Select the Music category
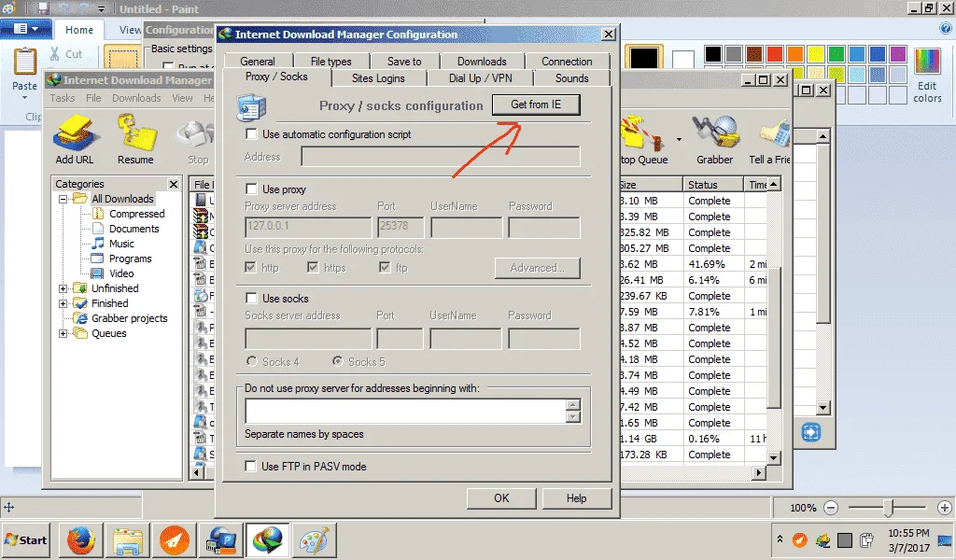 pos(121,244)
